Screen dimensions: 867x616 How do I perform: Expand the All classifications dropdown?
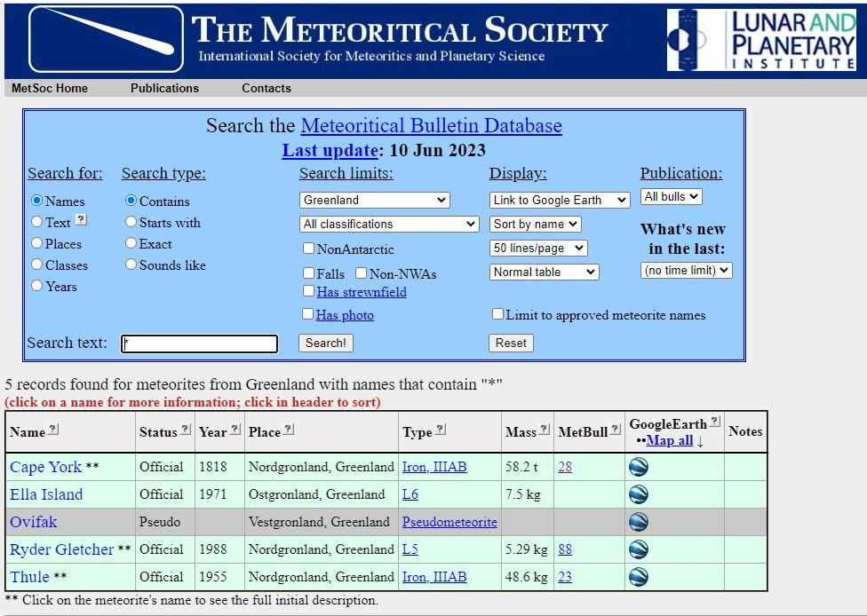coord(389,225)
